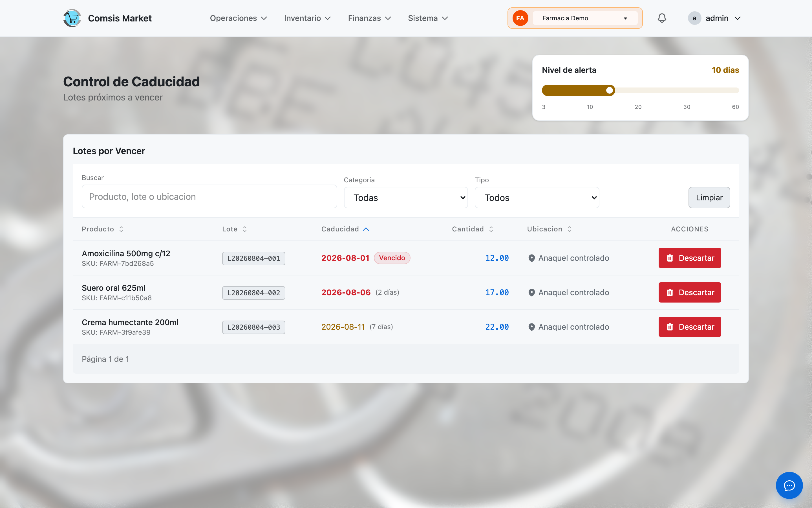Image resolution: width=812 pixels, height=508 pixels.
Task: Click quantity 12.00
Action: (x=497, y=258)
